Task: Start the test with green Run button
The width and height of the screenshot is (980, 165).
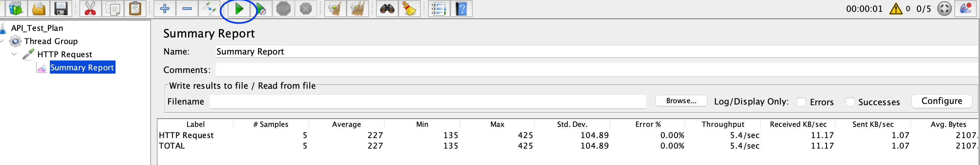Action: point(239,9)
